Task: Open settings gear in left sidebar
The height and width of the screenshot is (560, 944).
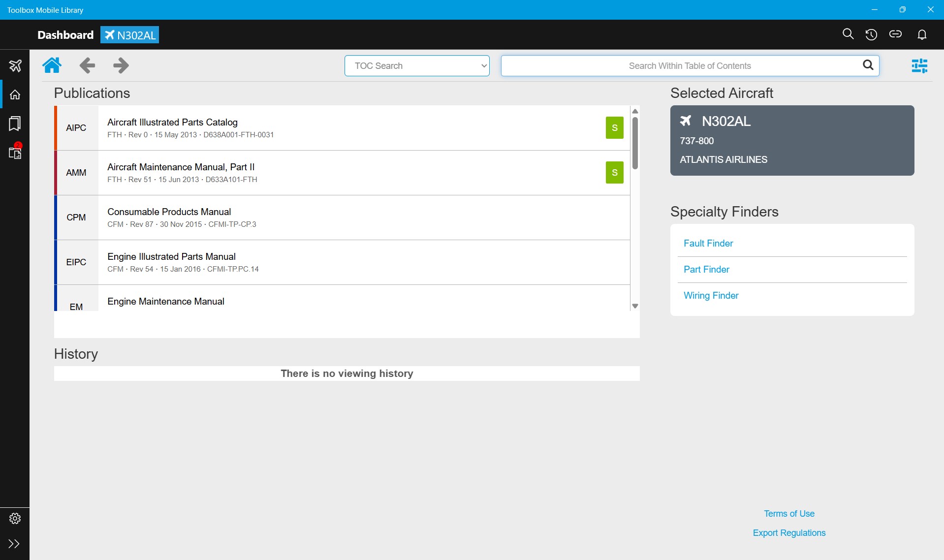Action: pyautogui.click(x=15, y=518)
